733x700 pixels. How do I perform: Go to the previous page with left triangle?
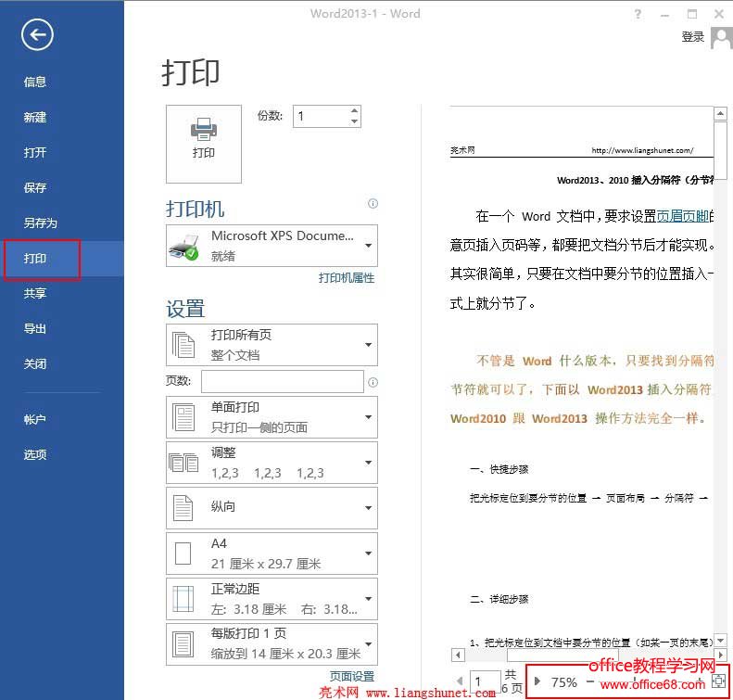tap(460, 681)
